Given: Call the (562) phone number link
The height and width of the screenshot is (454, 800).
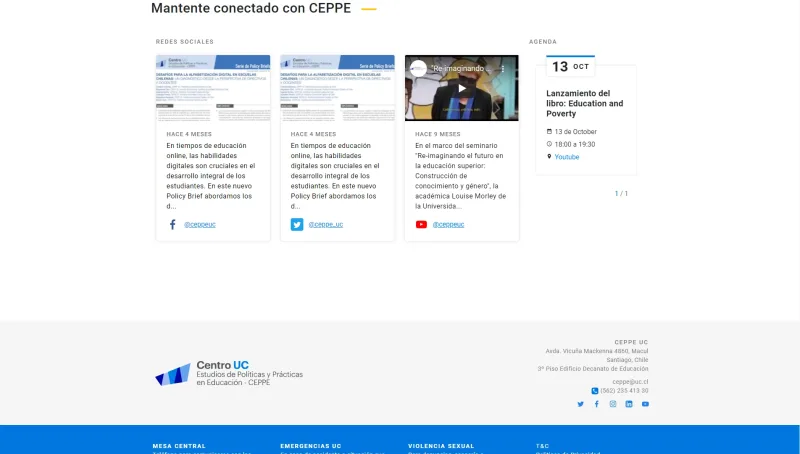Looking at the screenshot, I should [624, 391].
